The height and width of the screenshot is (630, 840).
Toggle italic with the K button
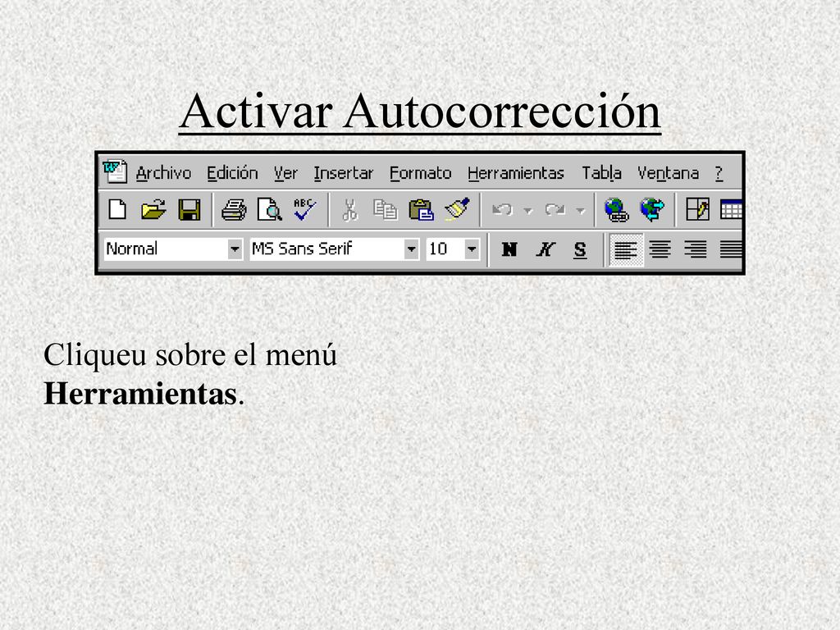tap(545, 249)
